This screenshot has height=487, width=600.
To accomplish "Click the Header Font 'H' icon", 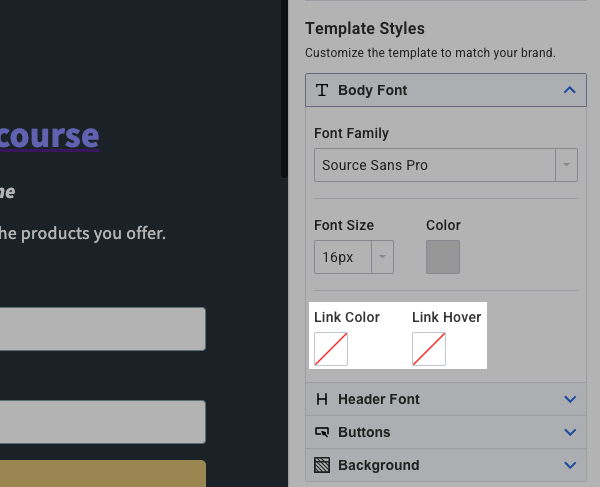I will point(322,399).
